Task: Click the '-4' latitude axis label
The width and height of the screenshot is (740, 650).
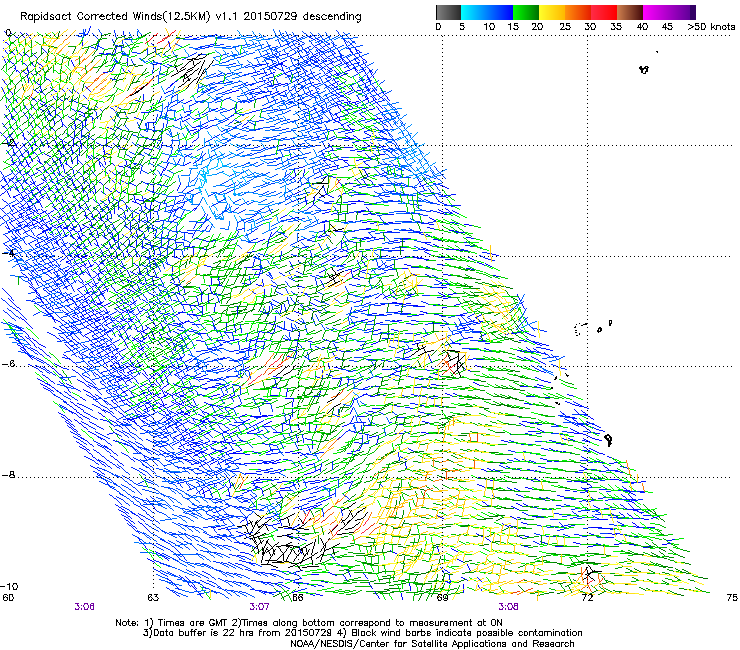Action: point(8,253)
